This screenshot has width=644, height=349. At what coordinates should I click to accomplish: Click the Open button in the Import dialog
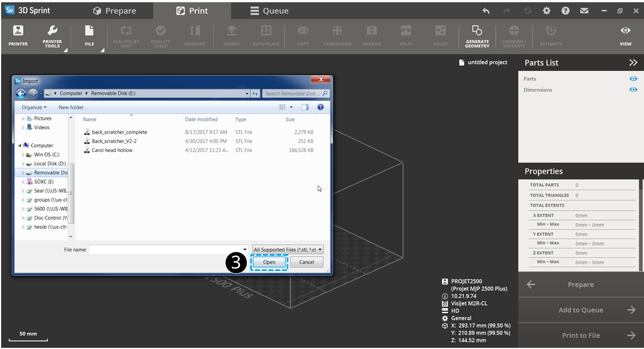tap(269, 261)
